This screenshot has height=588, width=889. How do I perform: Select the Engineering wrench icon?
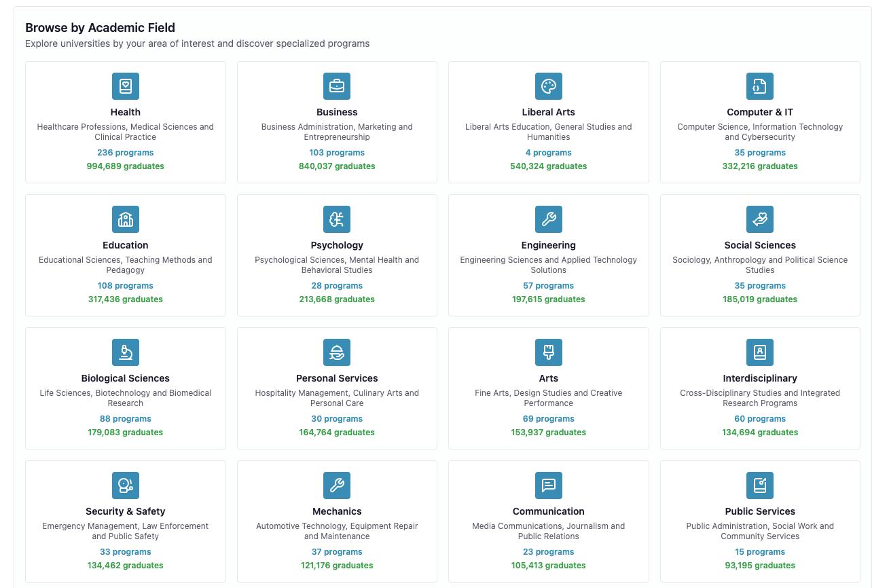tap(548, 219)
